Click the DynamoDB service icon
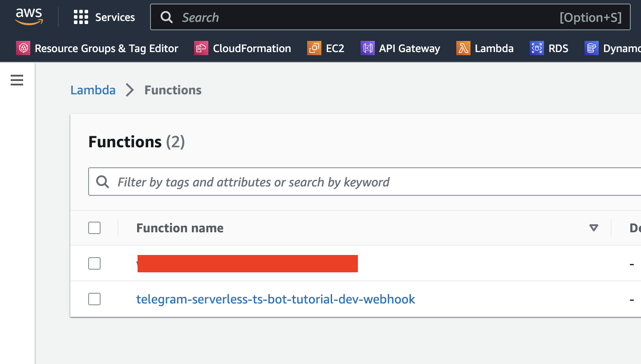The width and height of the screenshot is (641, 364). [592, 49]
